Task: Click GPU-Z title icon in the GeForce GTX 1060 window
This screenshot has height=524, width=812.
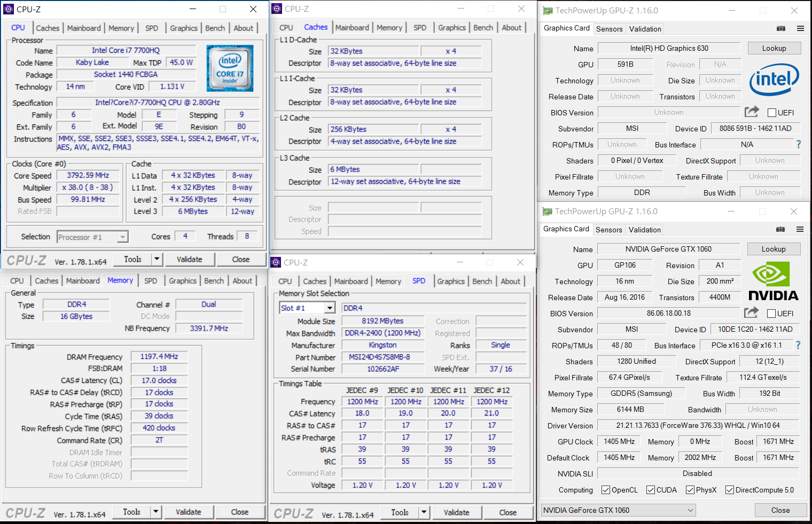Action: [547, 212]
